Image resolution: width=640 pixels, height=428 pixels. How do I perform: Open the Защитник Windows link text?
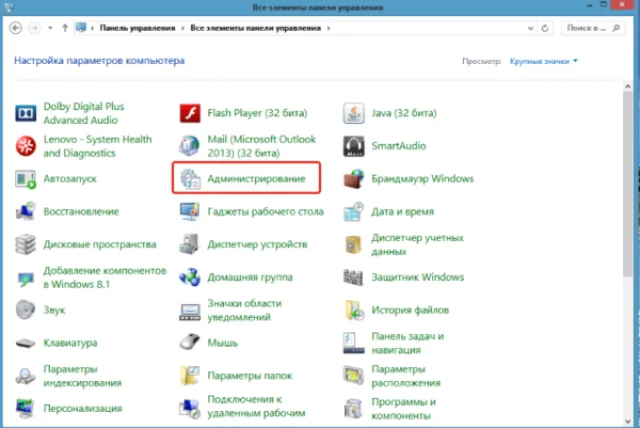coord(418,277)
